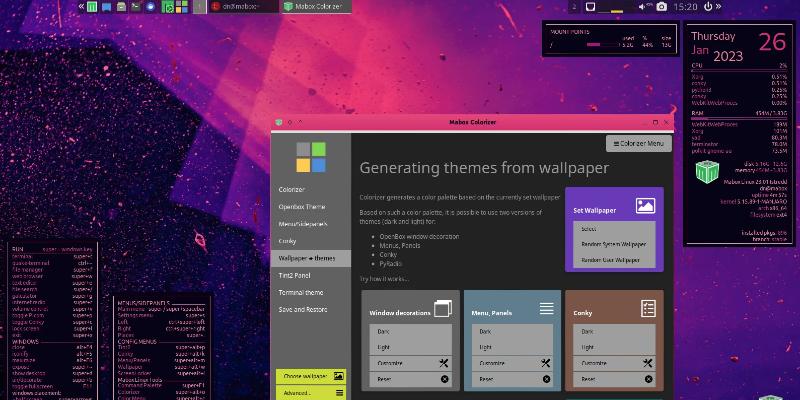Open the power button icon in panel

[708, 7]
